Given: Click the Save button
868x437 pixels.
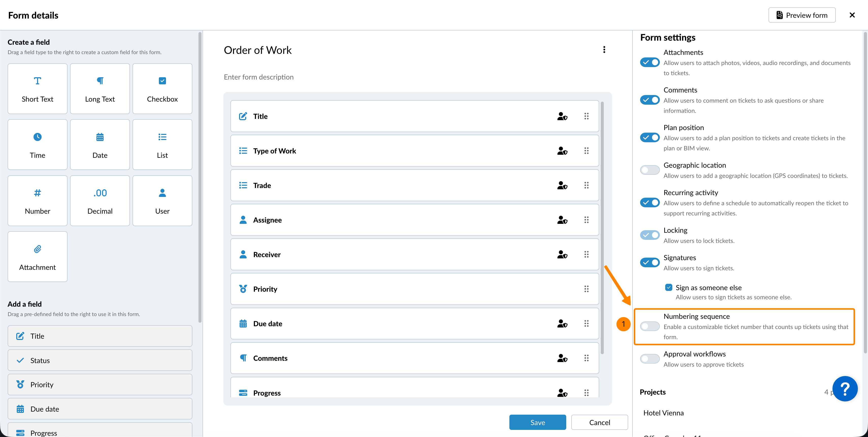Looking at the screenshot, I should click(538, 422).
